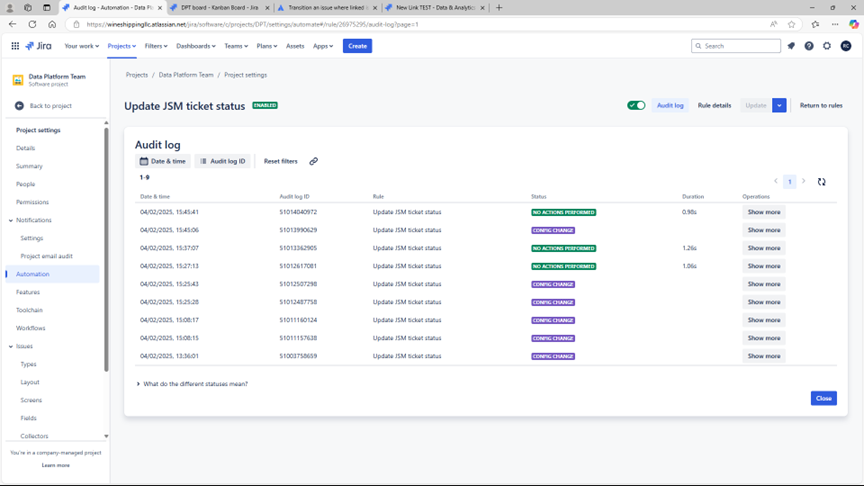Go back using the browser back arrow
This screenshot has height=486, width=864.
point(13,24)
